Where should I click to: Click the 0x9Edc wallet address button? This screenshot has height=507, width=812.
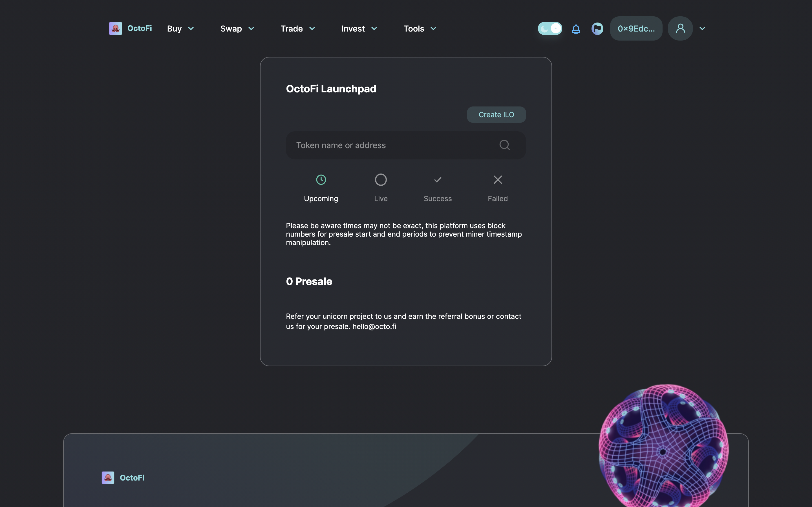point(636,29)
